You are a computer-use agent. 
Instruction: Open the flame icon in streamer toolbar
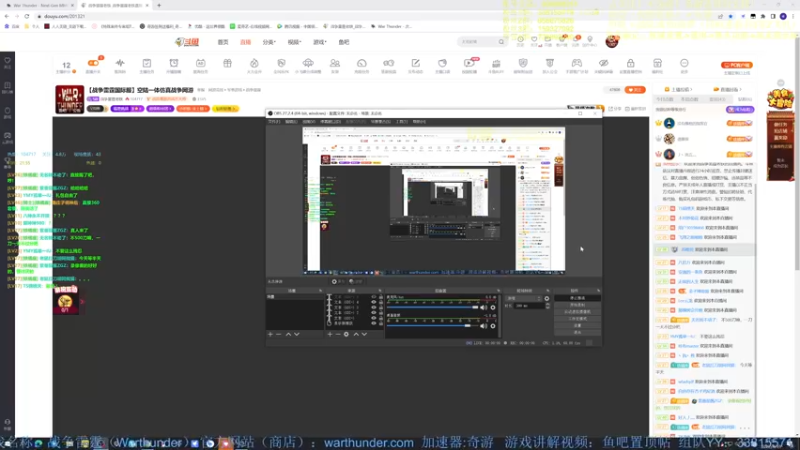click(x=254, y=65)
